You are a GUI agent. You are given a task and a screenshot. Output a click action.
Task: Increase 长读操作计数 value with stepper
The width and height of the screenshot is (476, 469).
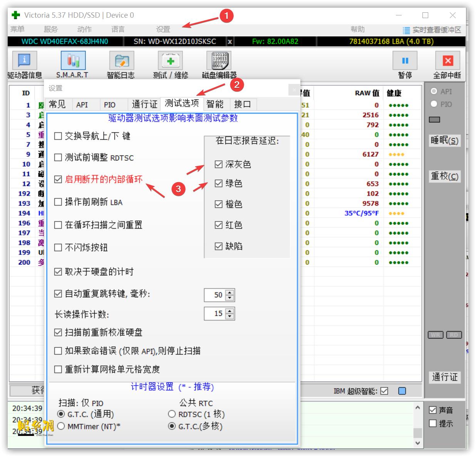229,311
